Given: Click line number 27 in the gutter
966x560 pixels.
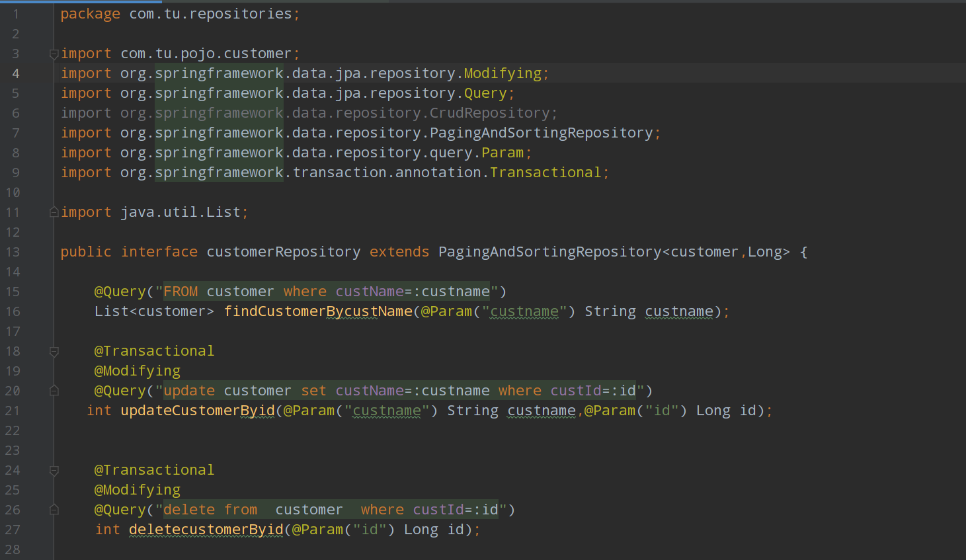Looking at the screenshot, I should [x=13, y=530].
